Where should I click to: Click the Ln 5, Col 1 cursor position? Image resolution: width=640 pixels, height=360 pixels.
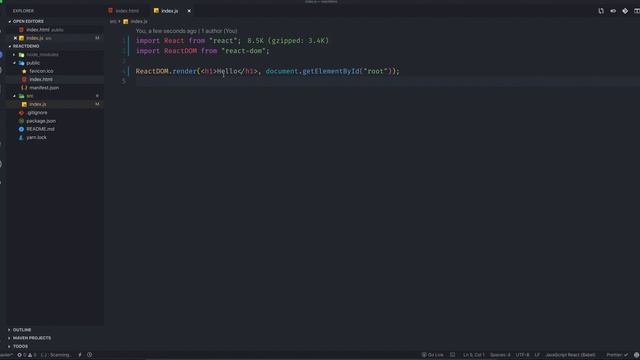pyautogui.click(x=474, y=355)
